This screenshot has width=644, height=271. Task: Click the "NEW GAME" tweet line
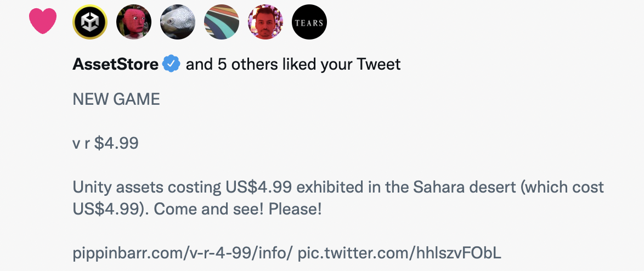116,99
